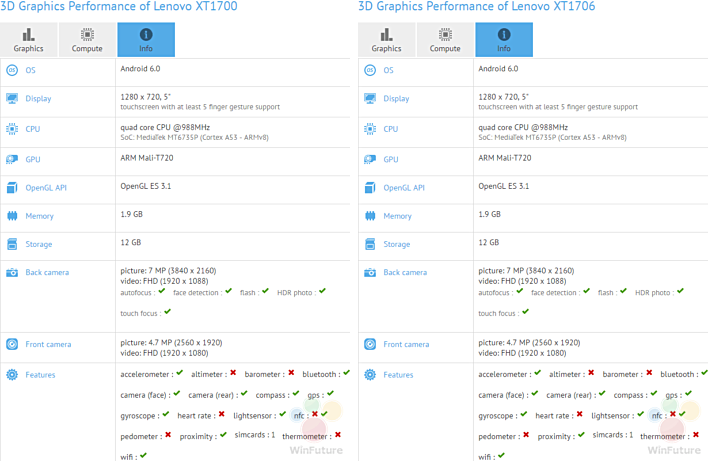Screen dimensions: 710x461
Task: Click the 'Storage' label in XT1706 panel
Action: [x=397, y=244]
